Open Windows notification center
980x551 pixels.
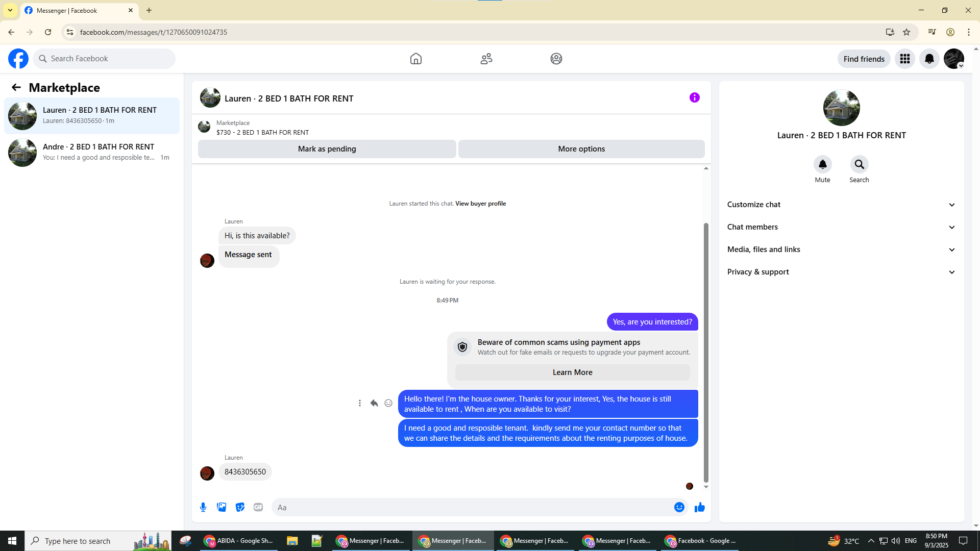964,541
